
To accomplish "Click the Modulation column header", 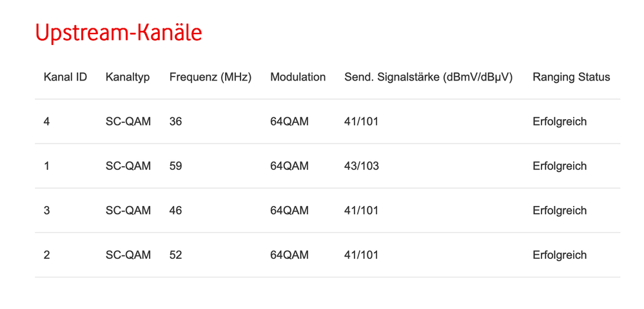I will tap(298, 77).
